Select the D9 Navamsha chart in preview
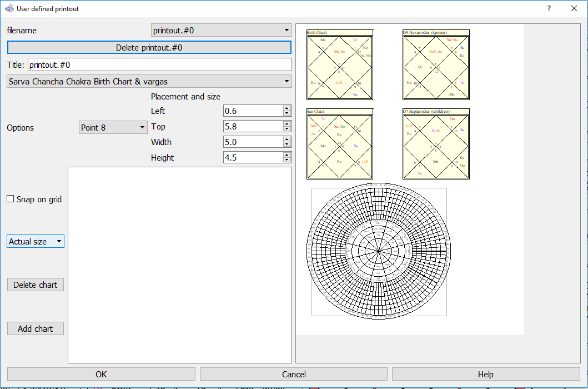Screen dimensions: 588x389 (x=436, y=65)
